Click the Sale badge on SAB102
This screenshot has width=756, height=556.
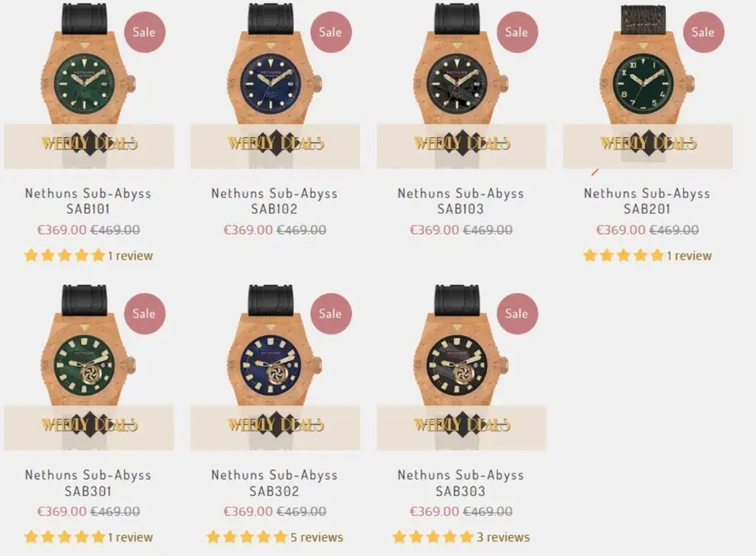tap(330, 33)
